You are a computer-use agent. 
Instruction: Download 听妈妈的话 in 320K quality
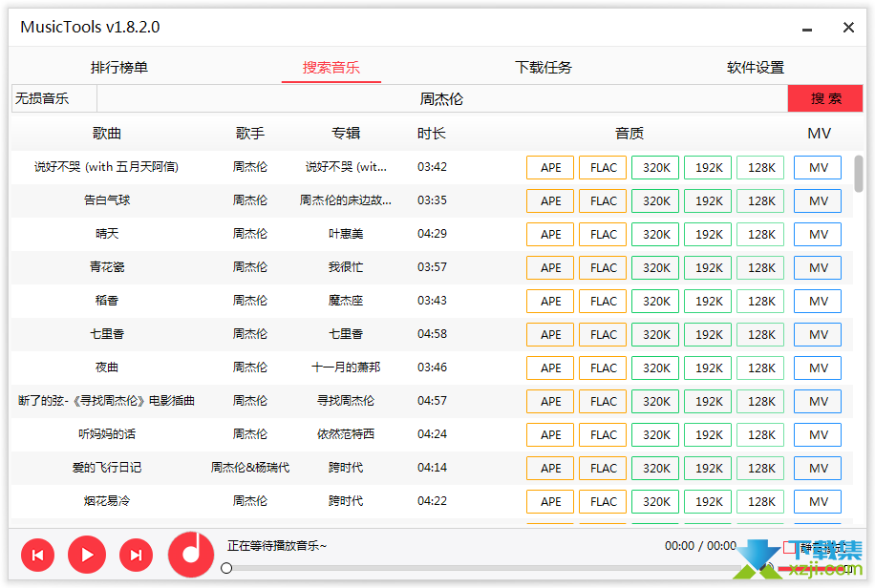click(655, 435)
